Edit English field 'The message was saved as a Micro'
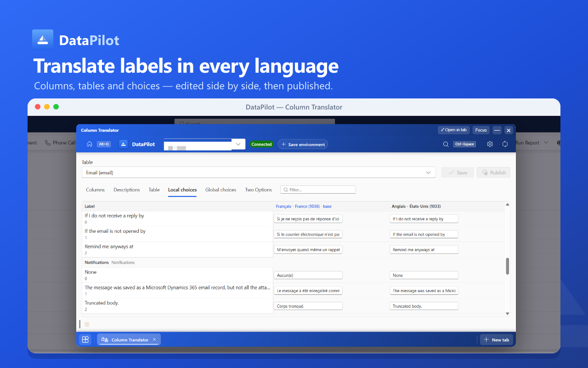This screenshot has width=588, height=368. (x=424, y=291)
